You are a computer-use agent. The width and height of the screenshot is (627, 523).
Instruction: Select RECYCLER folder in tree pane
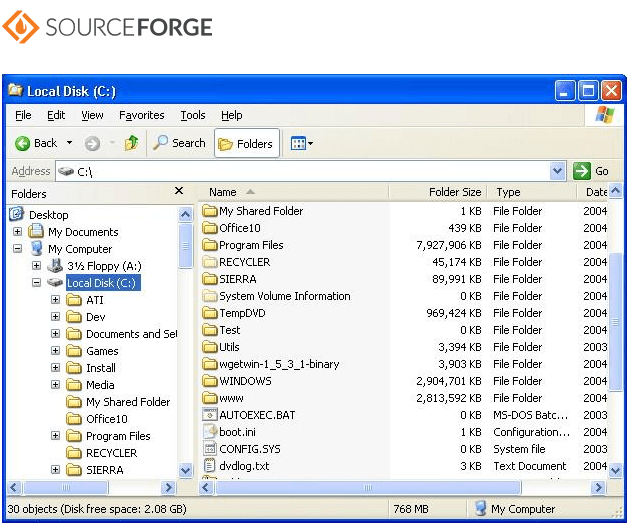coord(112,453)
